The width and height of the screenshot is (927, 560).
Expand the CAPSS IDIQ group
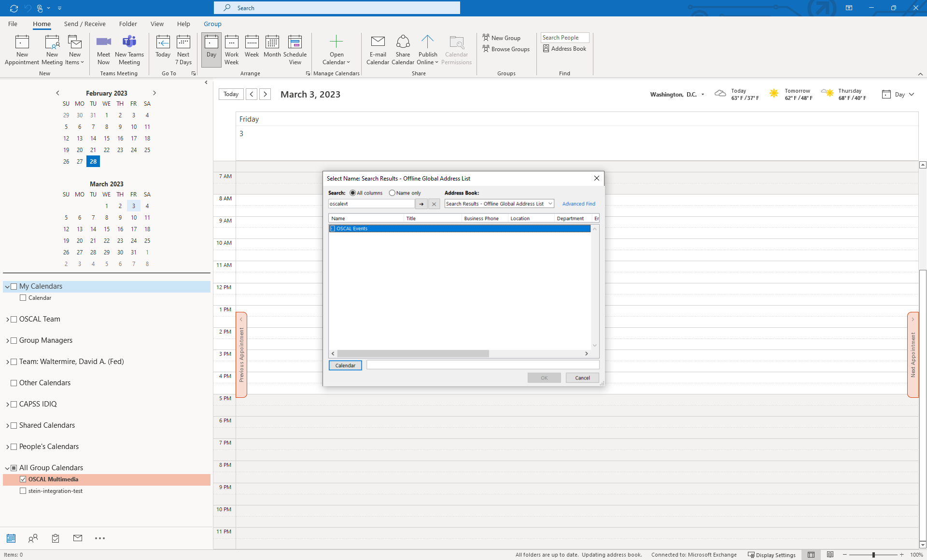click(7, 405)
